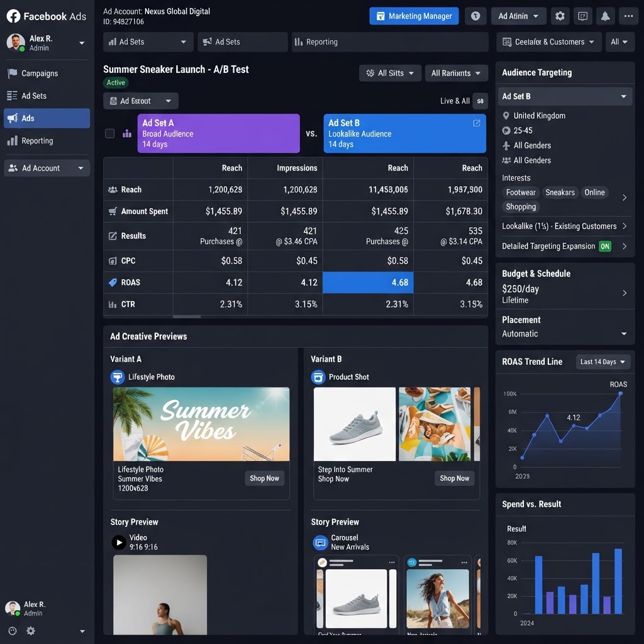Click the purple chart icon beside Ad Set A

pos(127,133)
